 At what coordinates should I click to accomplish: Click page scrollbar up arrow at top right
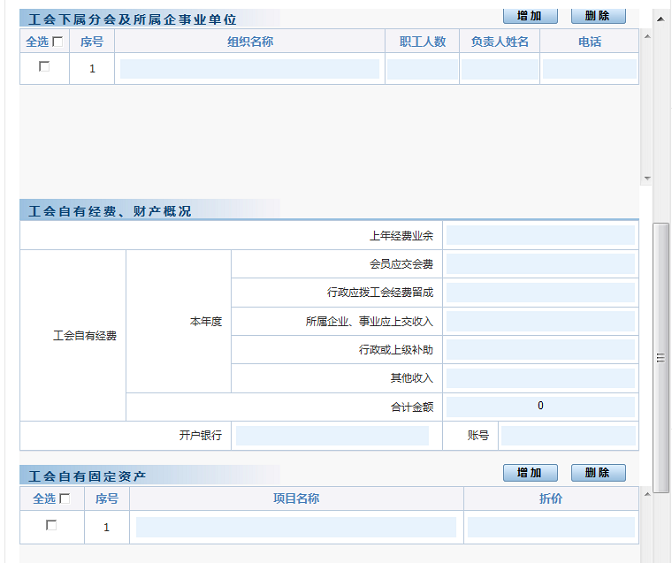click(660, 19)
